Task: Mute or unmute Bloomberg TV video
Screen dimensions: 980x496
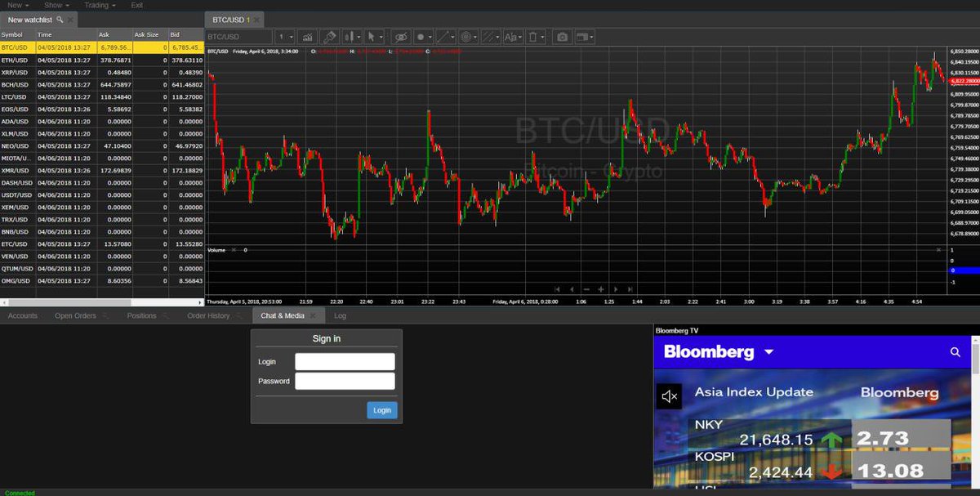Action: point(670,396)
